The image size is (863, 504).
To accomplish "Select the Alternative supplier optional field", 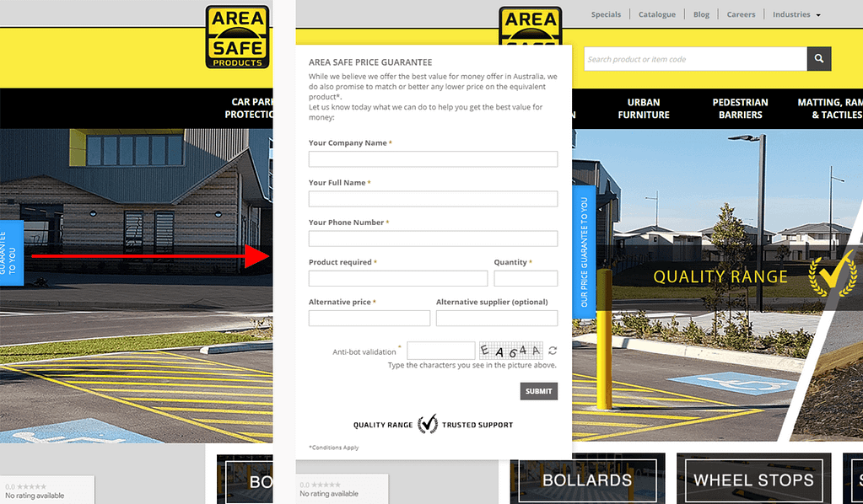I will (496, 318).
